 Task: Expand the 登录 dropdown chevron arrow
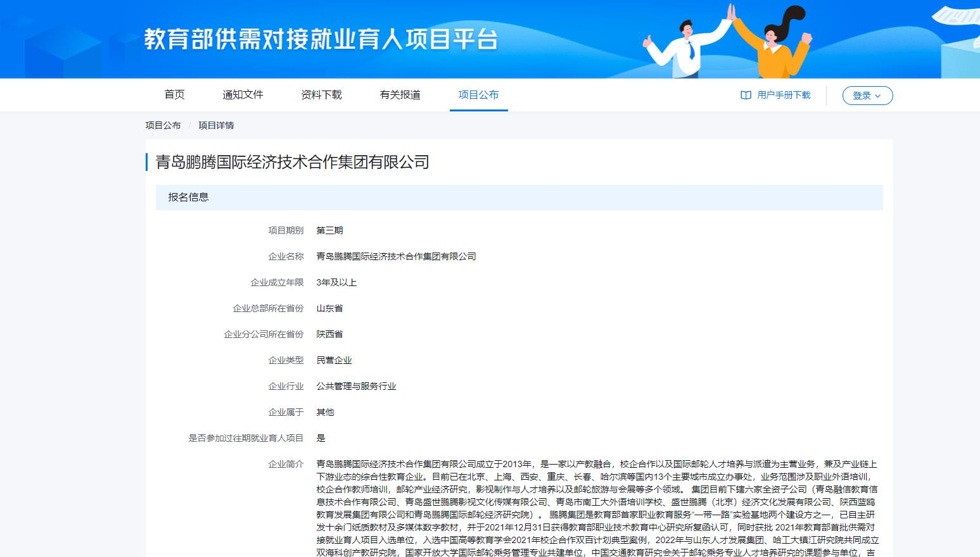pos(878,96)
